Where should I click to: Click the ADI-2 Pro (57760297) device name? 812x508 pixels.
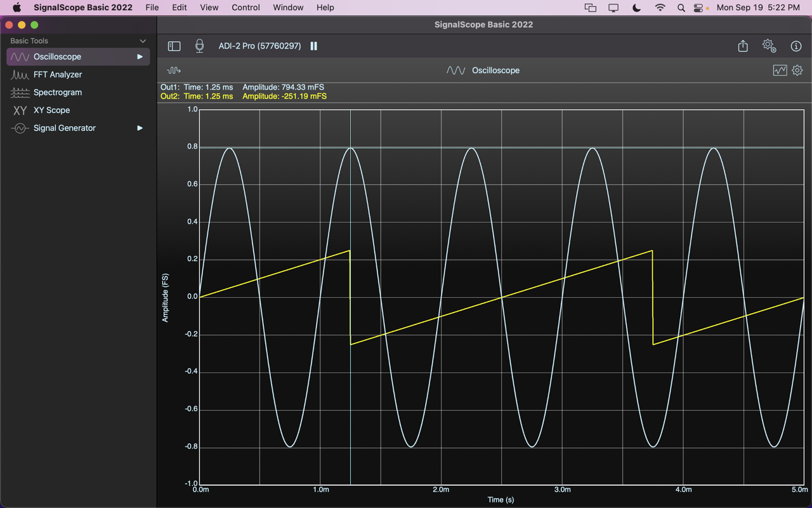[x=259, y=46]
